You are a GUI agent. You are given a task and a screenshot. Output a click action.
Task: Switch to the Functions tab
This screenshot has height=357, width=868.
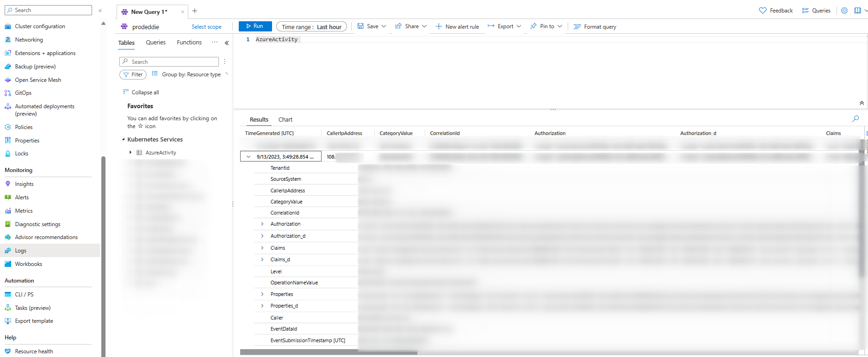189,43
